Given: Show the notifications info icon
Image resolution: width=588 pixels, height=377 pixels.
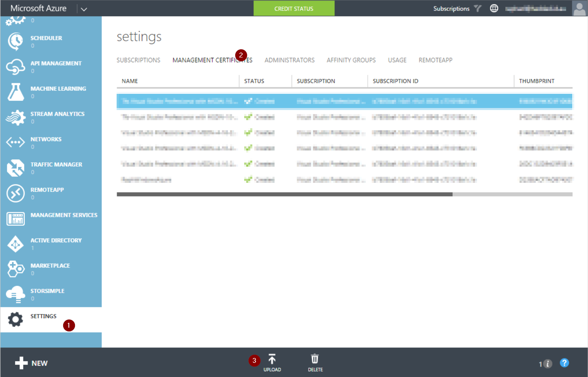Looking at the screenshot, I should pyautogui.click(x=547, y=364).
